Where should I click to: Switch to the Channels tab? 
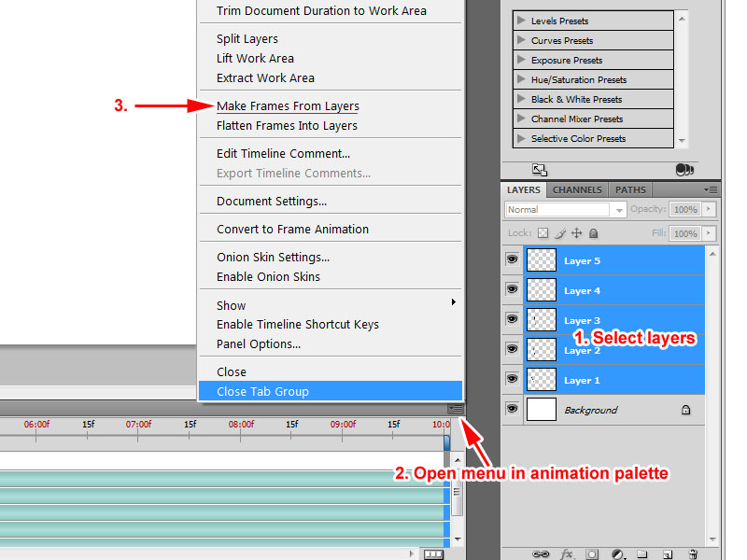(x=577, y=189)
